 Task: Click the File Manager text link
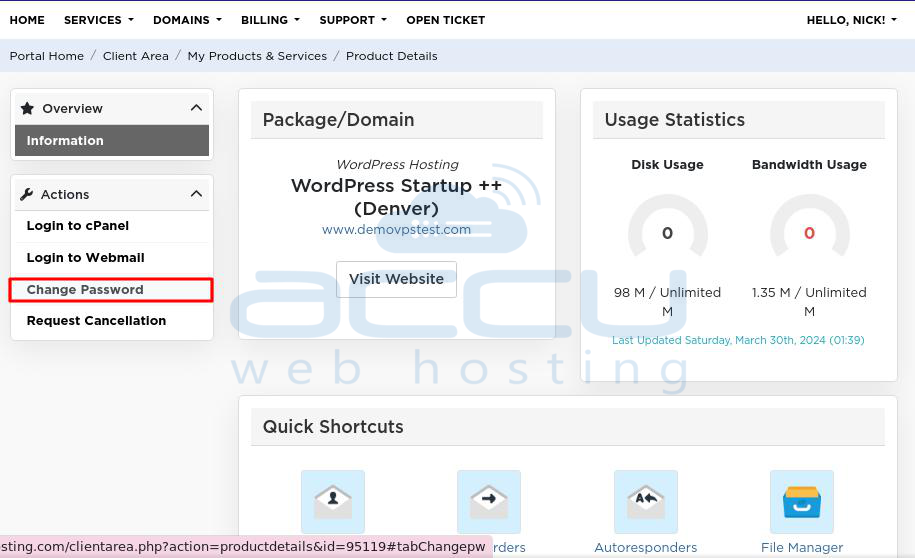[802, 547]
